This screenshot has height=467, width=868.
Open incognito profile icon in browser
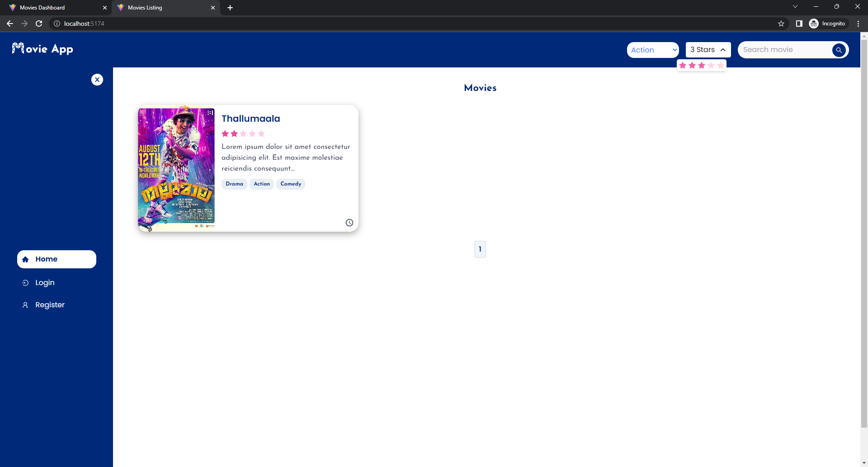[x=814, y=23]
